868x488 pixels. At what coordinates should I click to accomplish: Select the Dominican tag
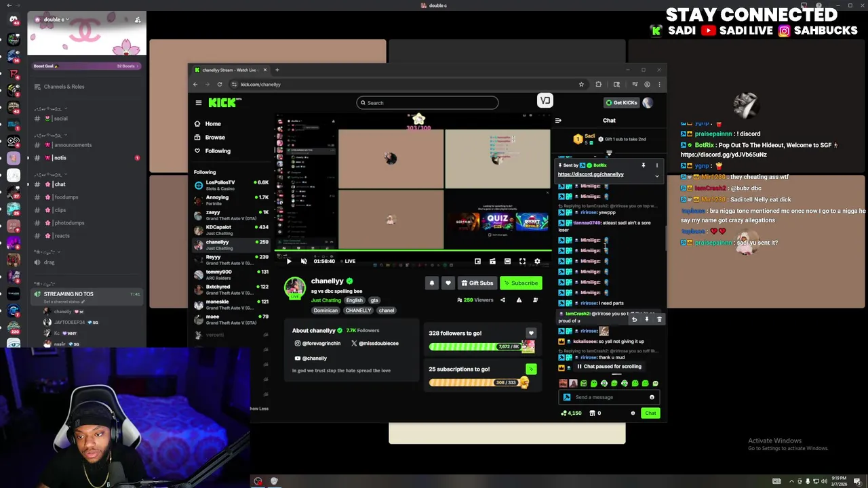point(325,310)
